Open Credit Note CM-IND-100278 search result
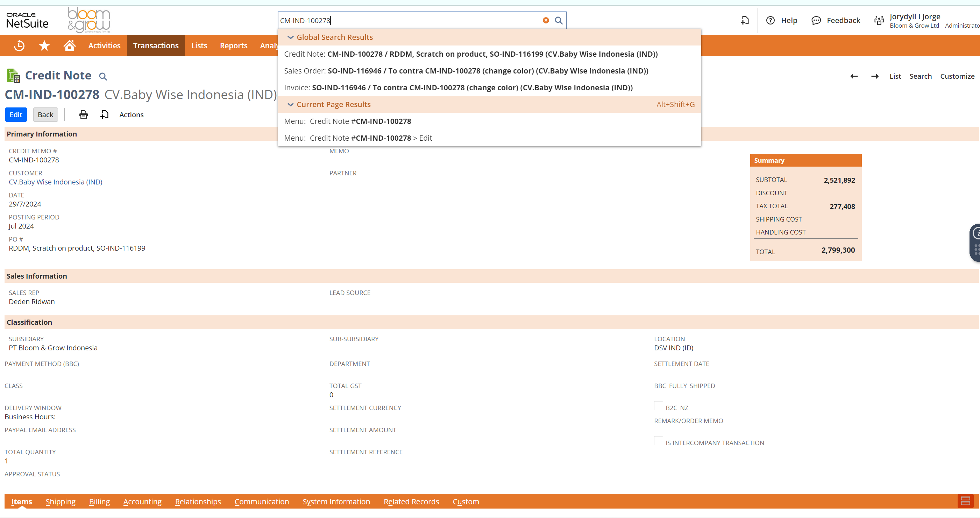Screen dimensions: 980x518 (489, 54)
